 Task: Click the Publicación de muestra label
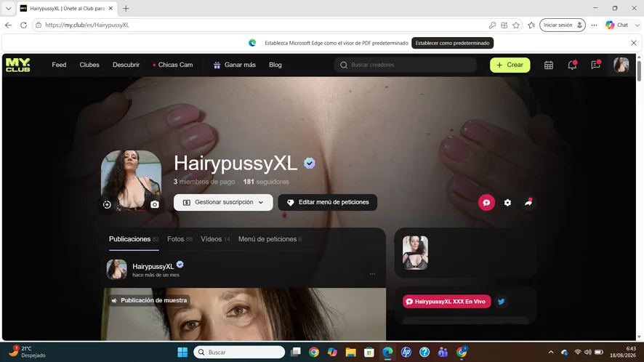149,300
